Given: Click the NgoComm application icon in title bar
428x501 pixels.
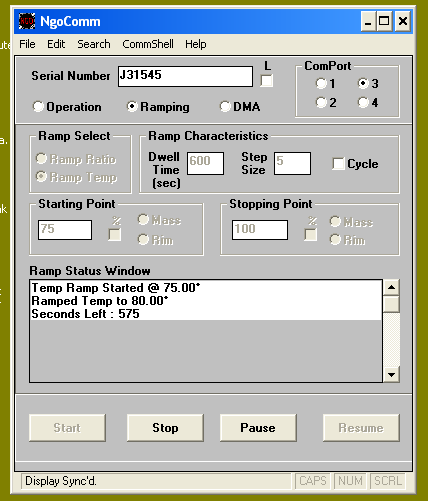Looking at the screenshot, I should [x=27, y=21].
